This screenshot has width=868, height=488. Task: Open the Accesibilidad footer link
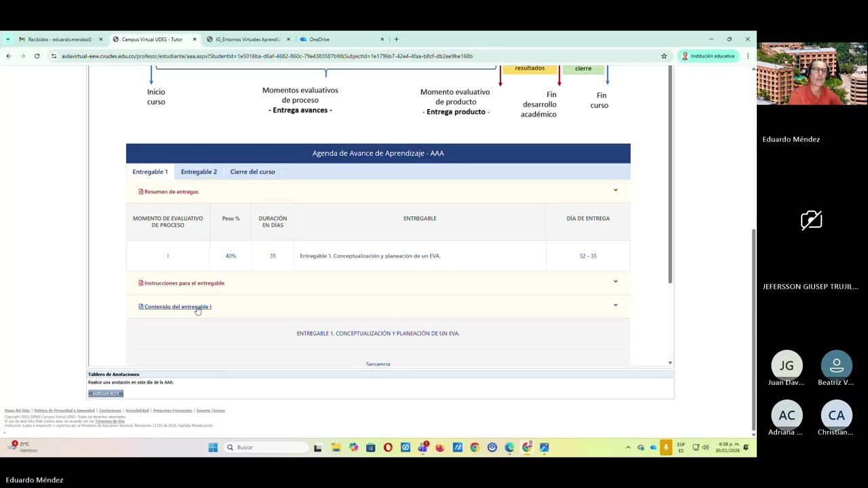137,411
